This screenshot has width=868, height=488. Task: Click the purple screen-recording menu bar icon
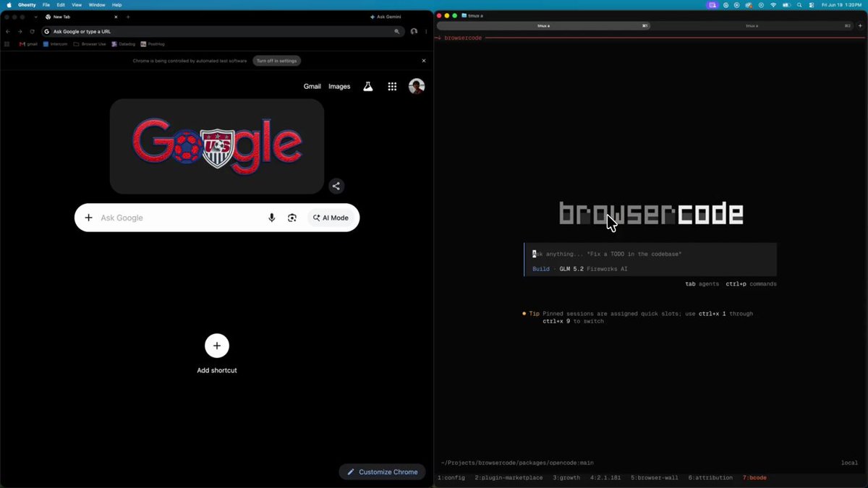(712, 5)
